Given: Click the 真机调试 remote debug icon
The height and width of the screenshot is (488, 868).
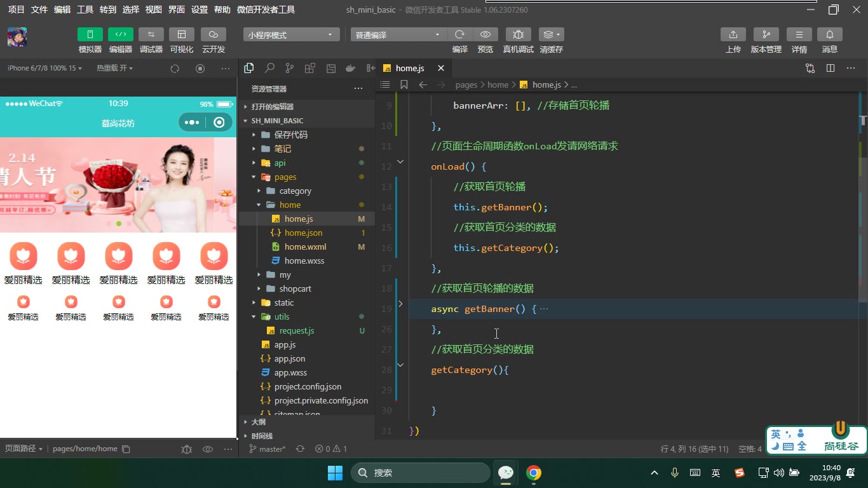Looking at the screenshot, I should (x=519, y=34).
